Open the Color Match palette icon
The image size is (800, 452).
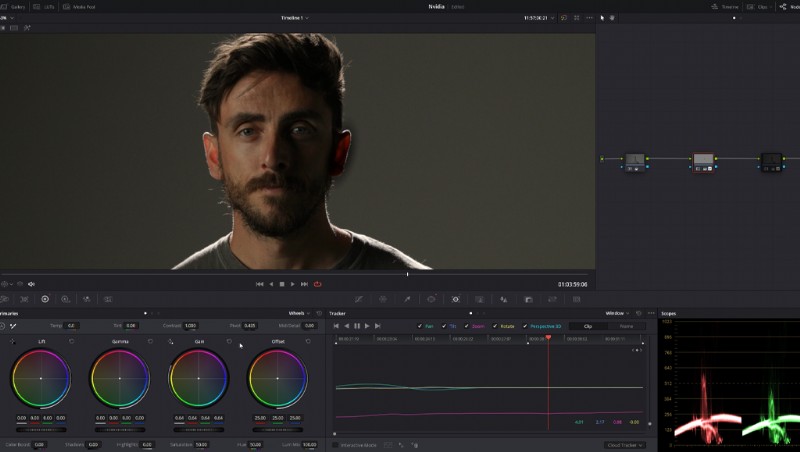click(24, 299)
